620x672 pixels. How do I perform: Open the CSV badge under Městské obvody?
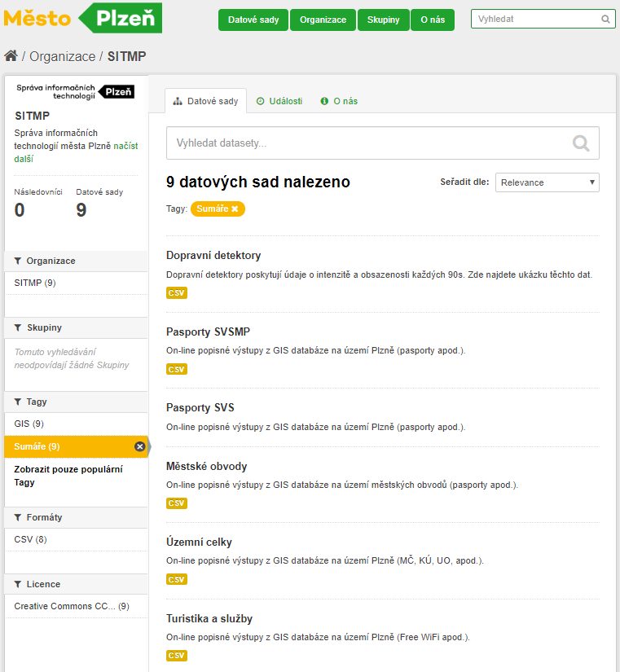click(177, 503)
